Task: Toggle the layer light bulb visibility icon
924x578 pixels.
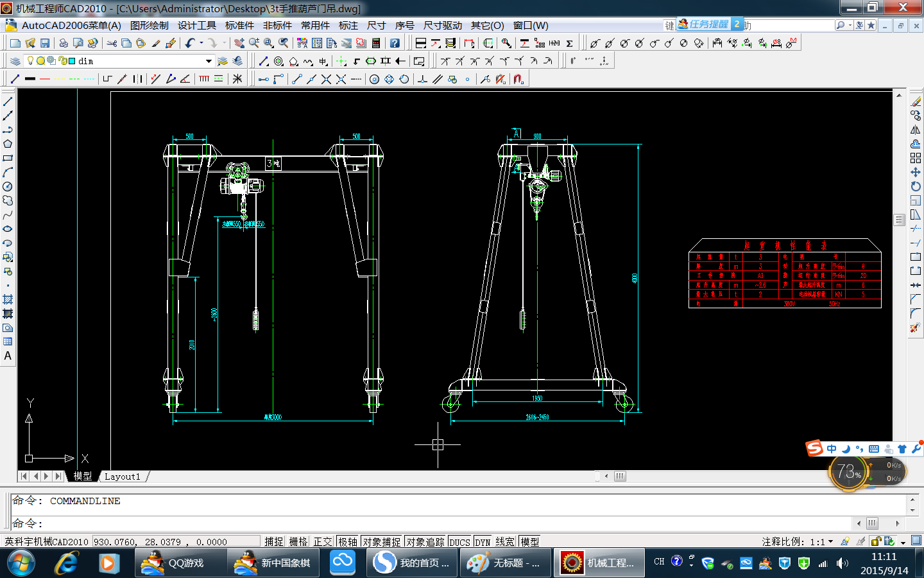Action: 30,61
